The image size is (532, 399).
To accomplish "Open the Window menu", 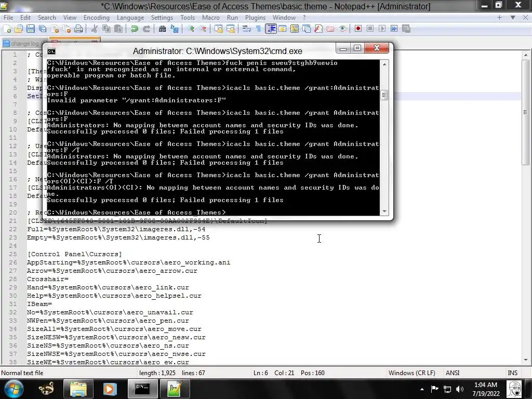I will pos(284,18).
